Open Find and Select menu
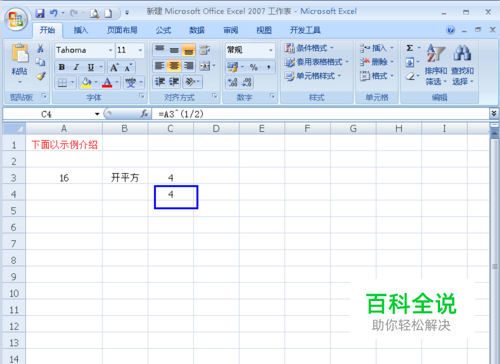 point(463,64)
